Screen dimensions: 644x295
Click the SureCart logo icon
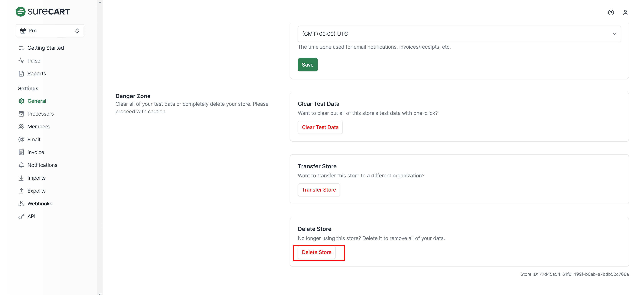(21, 12)
